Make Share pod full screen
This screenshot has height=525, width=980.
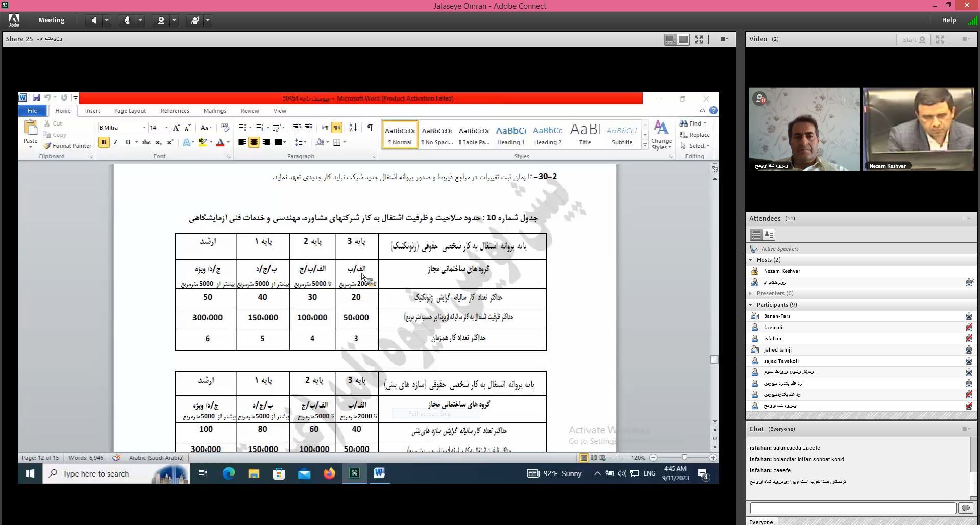pyautogui.click(x=699, y=39)
